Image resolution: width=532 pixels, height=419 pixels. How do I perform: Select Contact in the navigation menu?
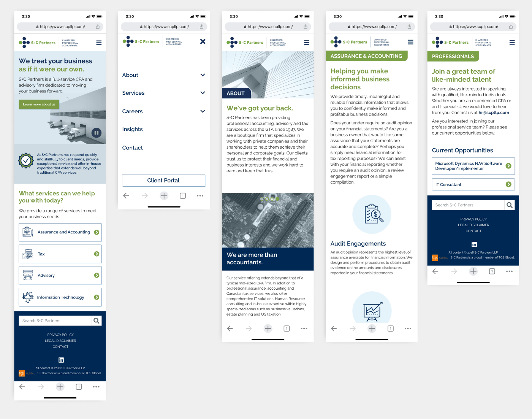132,148
